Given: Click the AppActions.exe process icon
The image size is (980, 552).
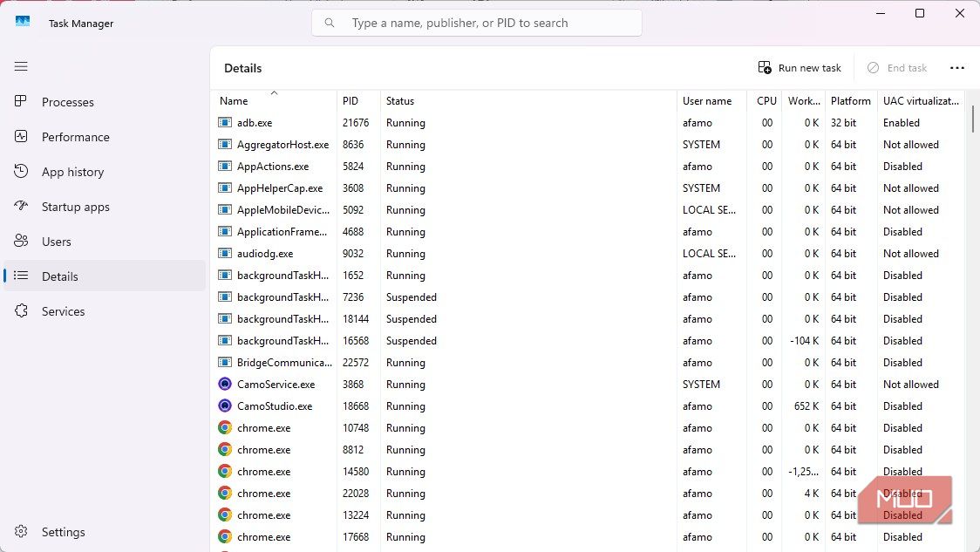Looking at the screenshot, I should click(225, 167).
